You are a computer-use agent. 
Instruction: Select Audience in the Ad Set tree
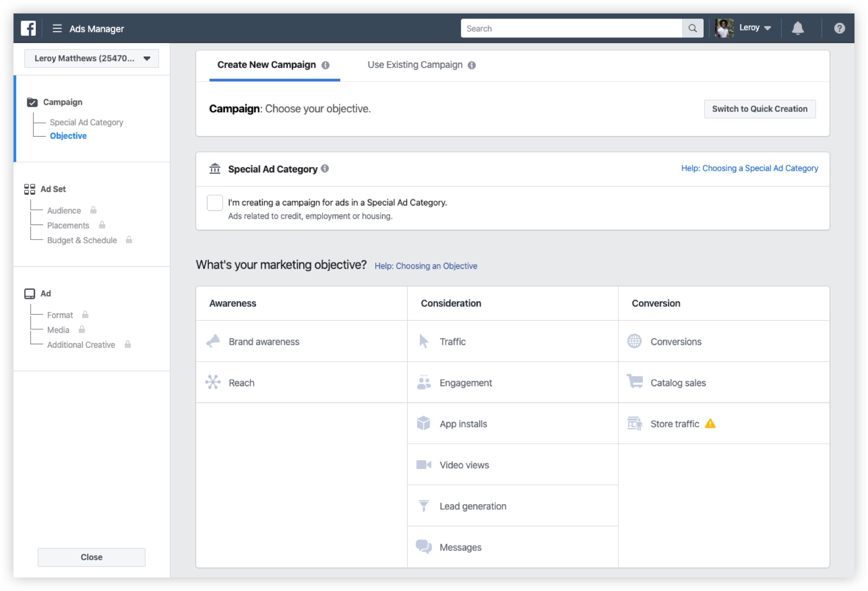(64, 211)
